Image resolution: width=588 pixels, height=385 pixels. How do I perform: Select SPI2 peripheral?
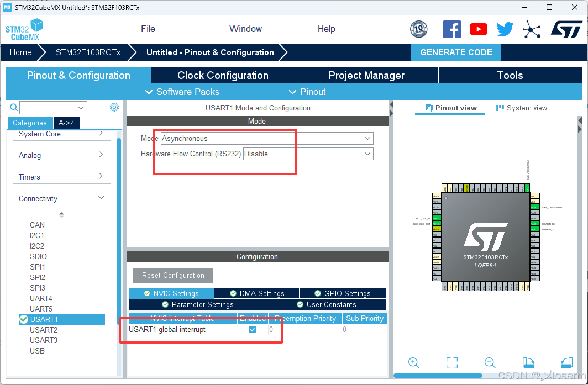[38, 277]
